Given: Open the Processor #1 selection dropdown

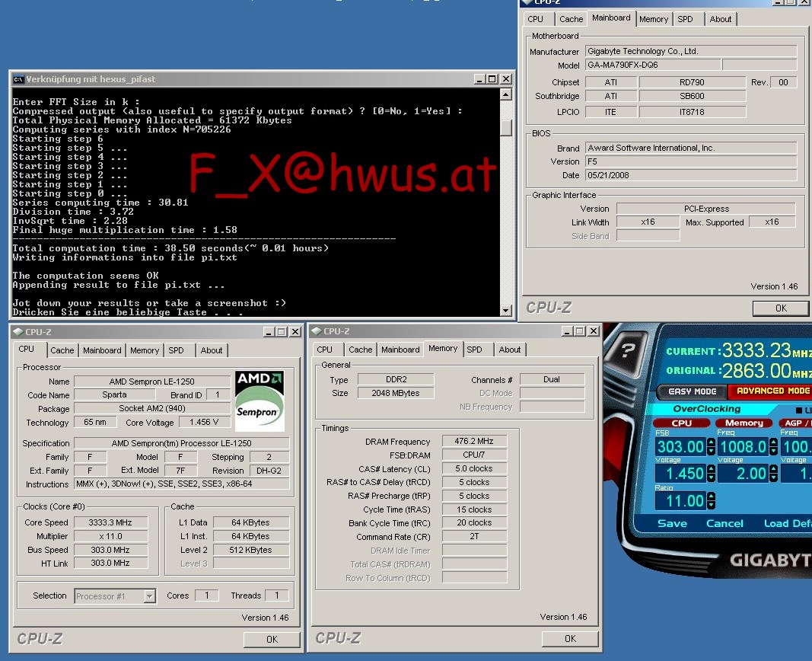Looking at the screenshot, I should pos(149,596).
